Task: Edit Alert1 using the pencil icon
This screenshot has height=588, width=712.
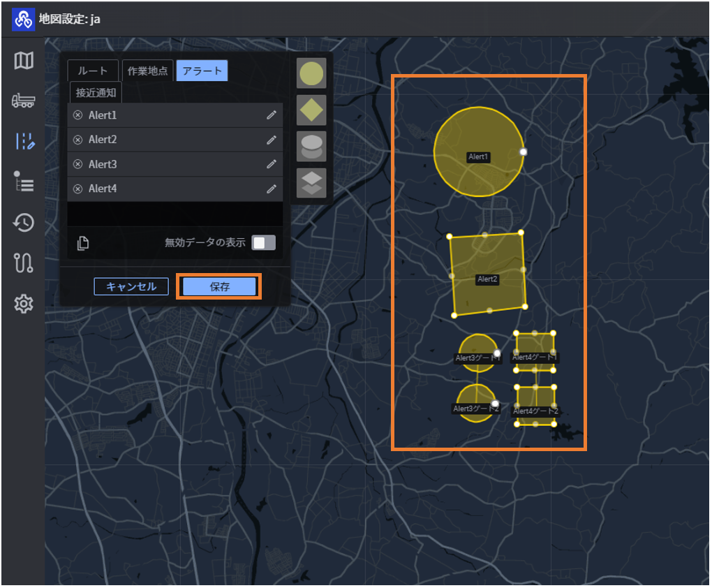Action: 272,115
